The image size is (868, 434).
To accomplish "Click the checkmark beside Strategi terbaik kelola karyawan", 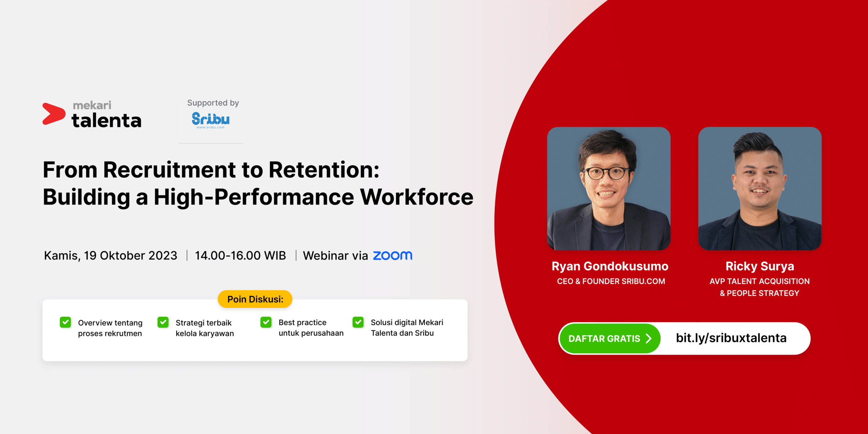I will [163, 322].
